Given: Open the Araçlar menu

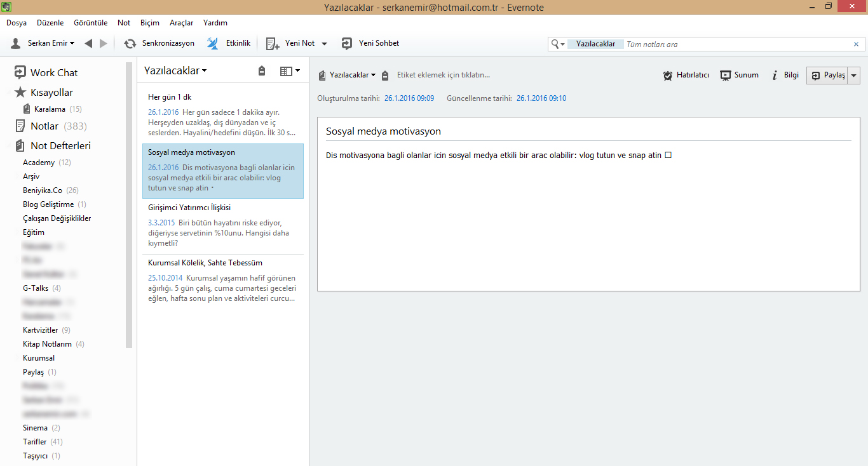Looking at the screenshot, I should click(181, 22).
